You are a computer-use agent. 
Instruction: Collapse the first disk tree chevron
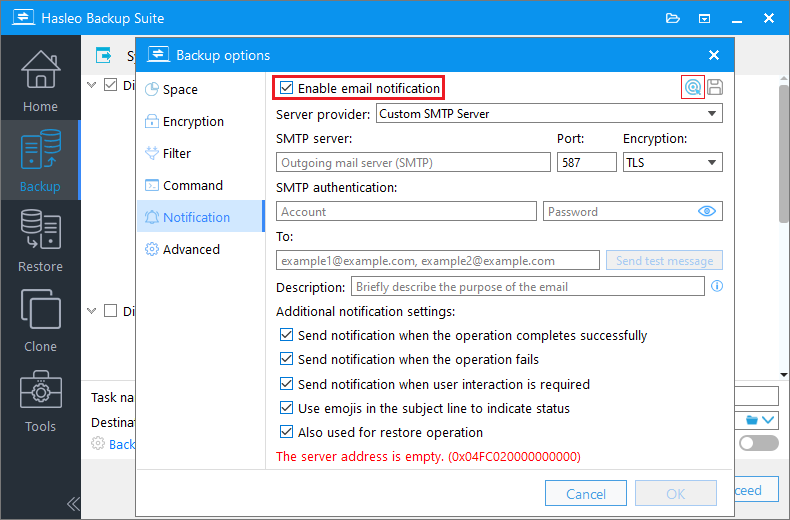point(91,85)
